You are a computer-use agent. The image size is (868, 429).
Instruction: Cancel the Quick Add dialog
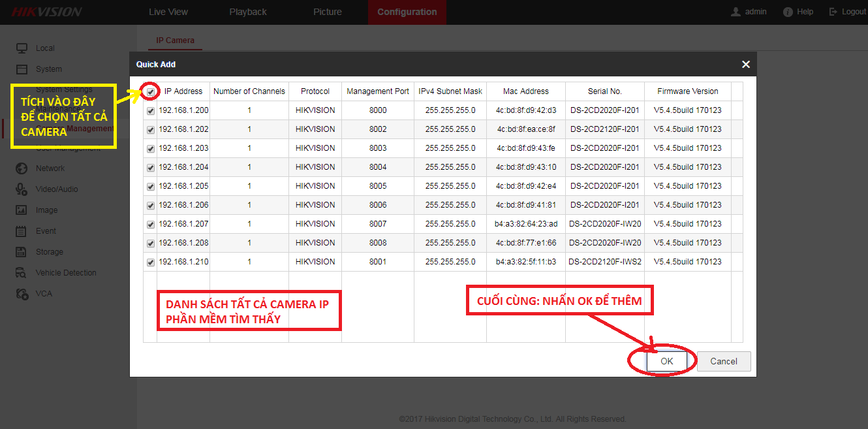point(724,361)
